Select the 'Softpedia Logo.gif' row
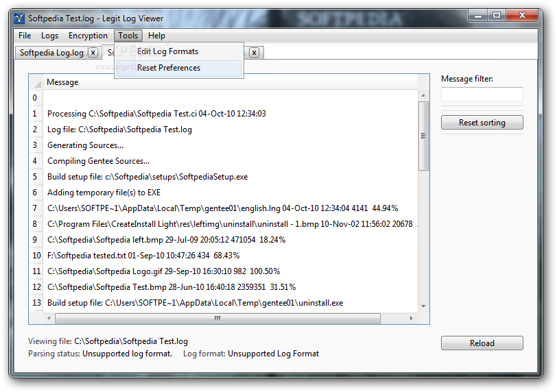Viewport: 557px width, 392px height. (230, 271)
